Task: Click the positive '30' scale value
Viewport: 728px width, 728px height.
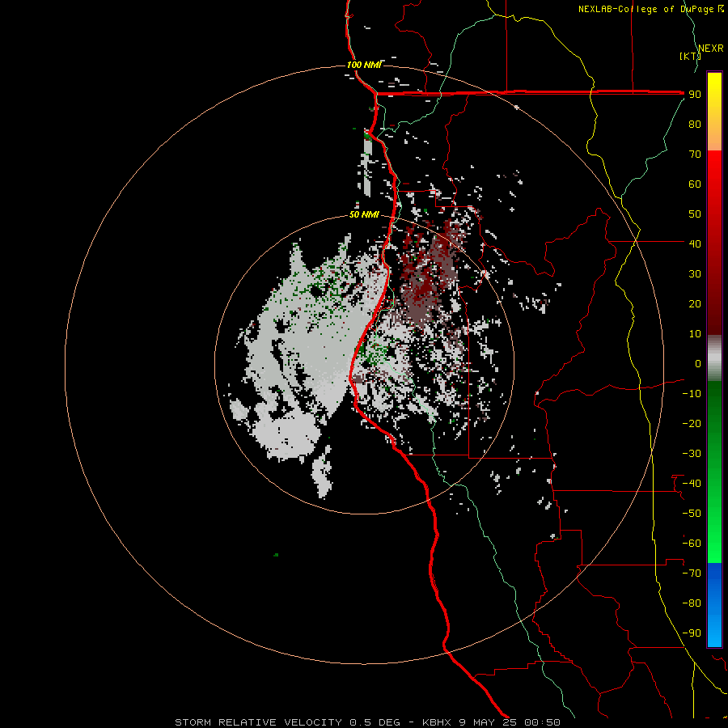Action: tap(695, 274)
